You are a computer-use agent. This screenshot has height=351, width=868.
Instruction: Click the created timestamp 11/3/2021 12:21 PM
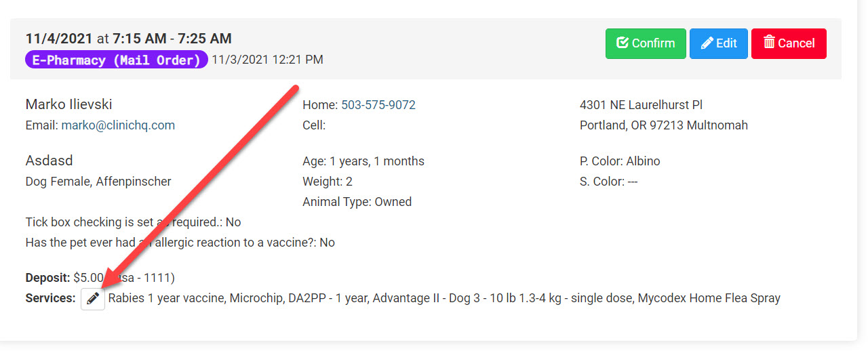267,60
